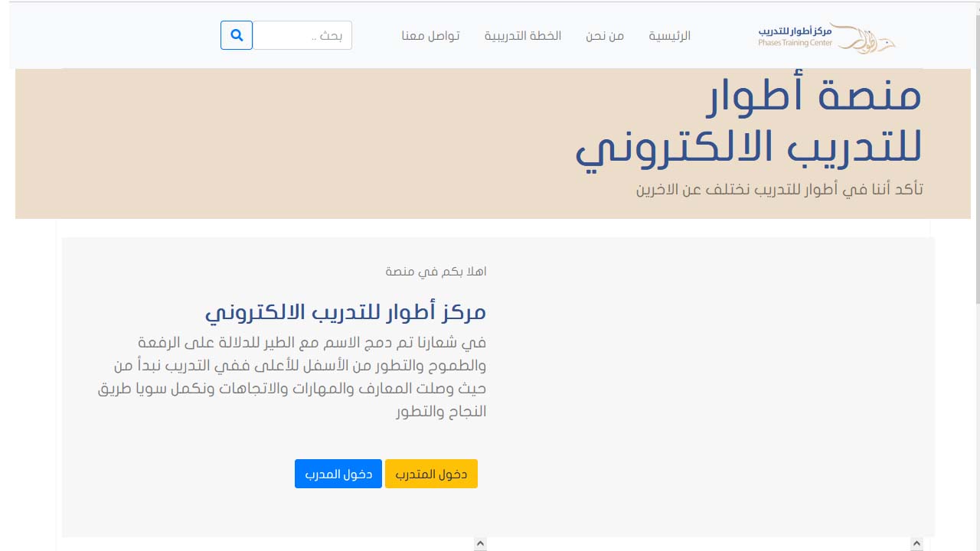Click the blue دخول المدرب button
The width and height of the screenshot is (980, 551).
coord(338,474)
